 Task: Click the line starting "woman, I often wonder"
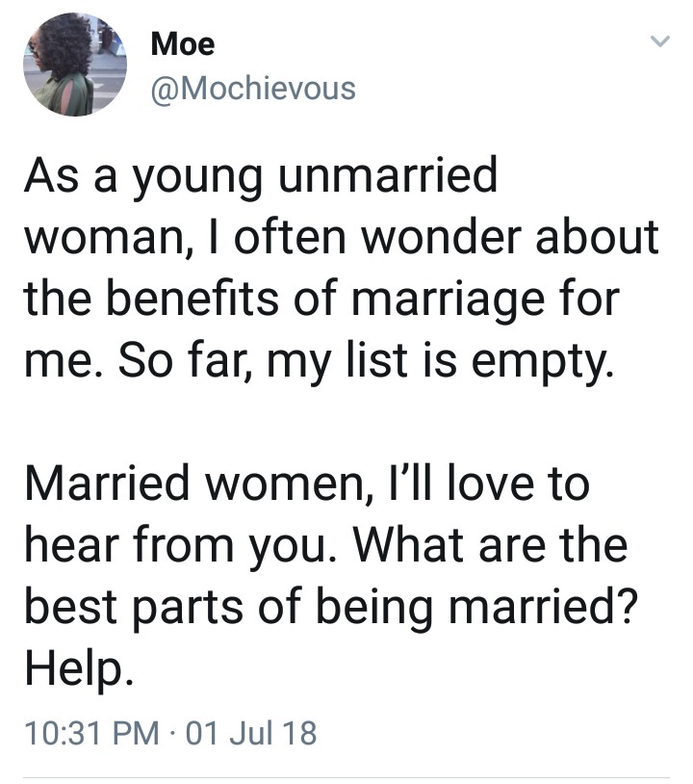[x=342, y=237]
